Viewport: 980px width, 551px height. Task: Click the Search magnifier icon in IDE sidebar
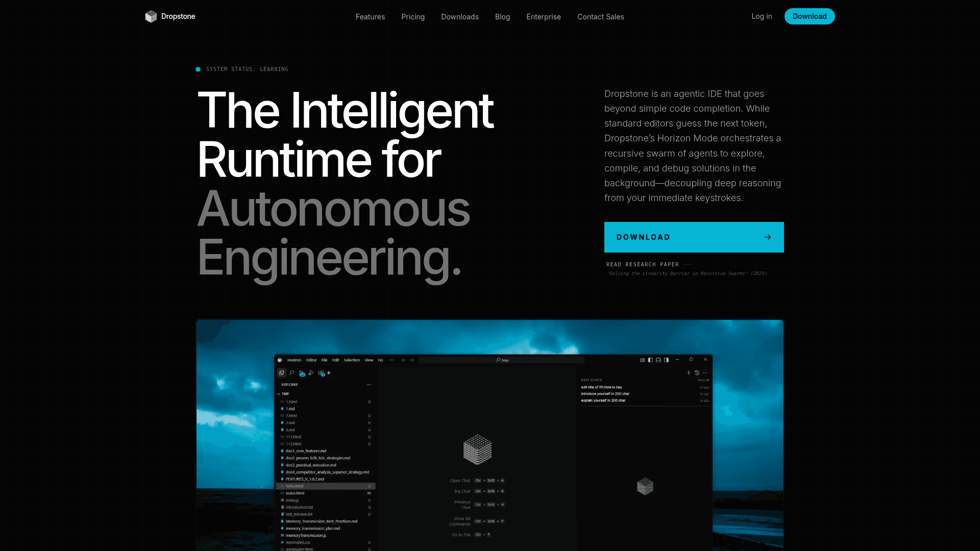(292, 373)
